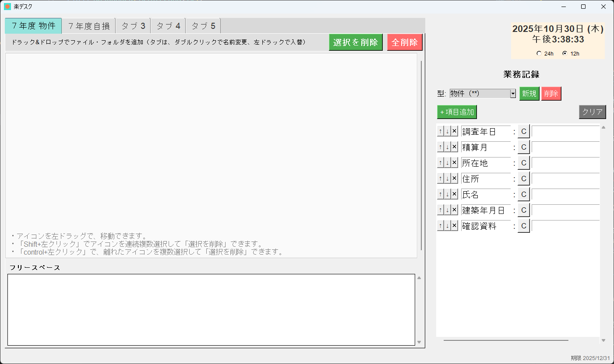Move 建築年月日 row up with arrow
Screen dimensions: 614x364
pos(441,210)
